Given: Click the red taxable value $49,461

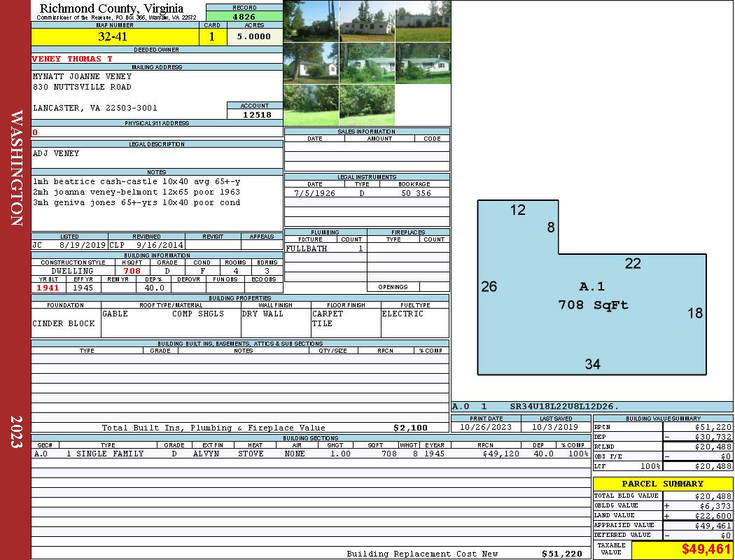Looking at the screenshot, I should tap(706, 549).
